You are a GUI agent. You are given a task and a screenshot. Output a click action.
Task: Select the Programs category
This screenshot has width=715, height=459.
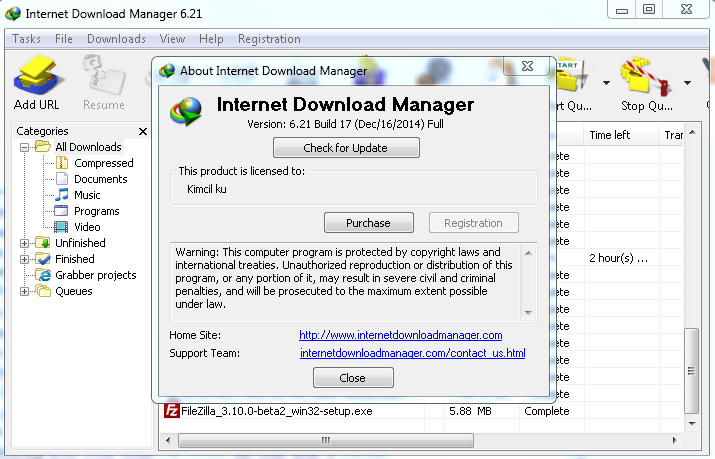point(97,211)
